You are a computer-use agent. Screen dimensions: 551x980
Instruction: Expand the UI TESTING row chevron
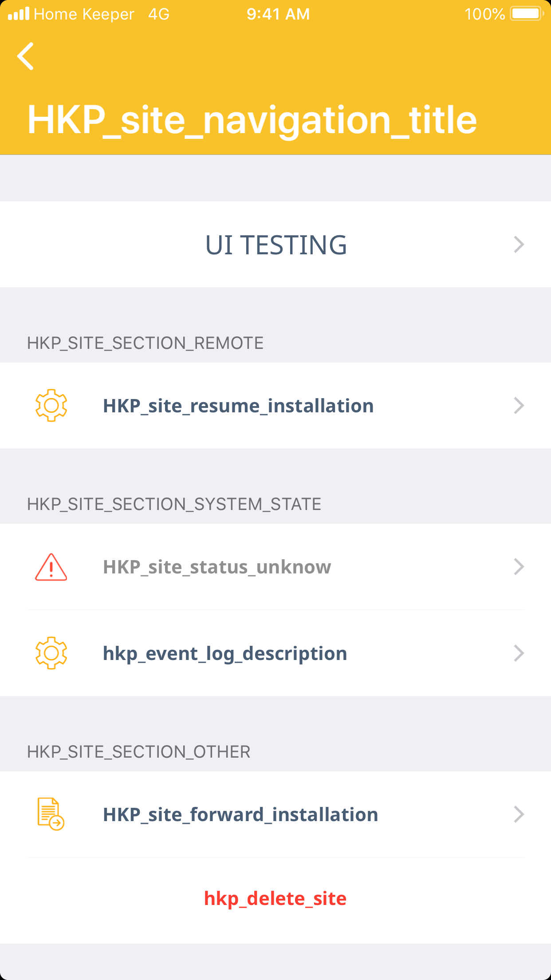[x=519, y=245]
